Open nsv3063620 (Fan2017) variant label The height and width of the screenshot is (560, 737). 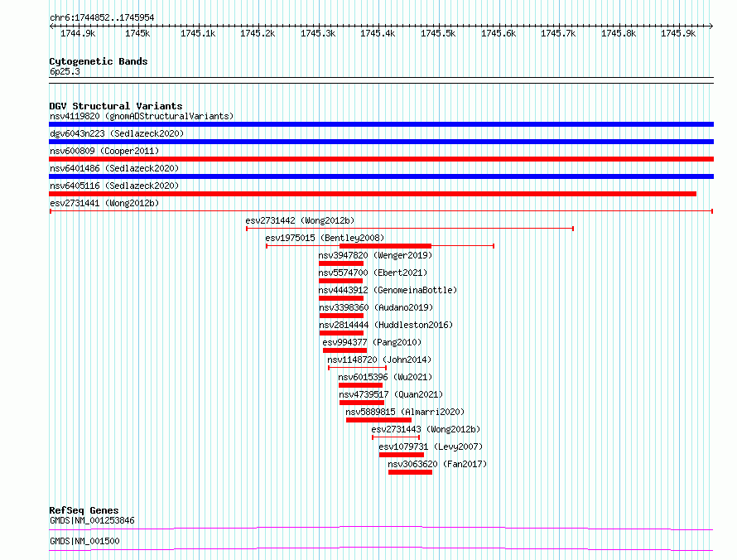pos(437,464)
